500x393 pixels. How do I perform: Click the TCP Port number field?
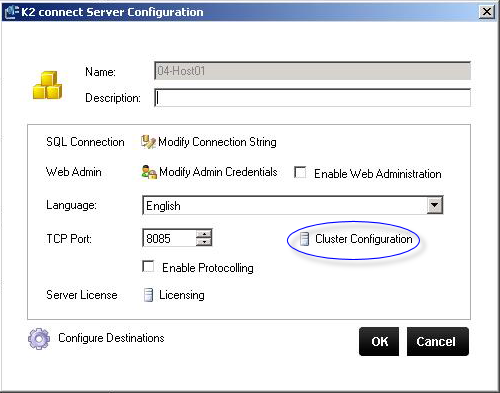[169, 238]
